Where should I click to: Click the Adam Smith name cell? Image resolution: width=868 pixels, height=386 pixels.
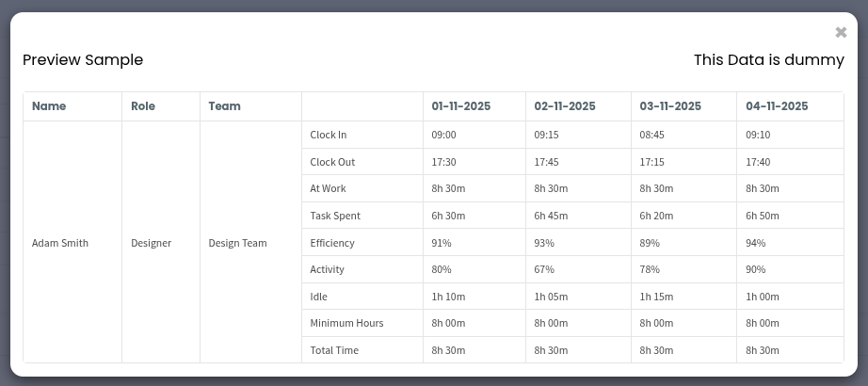click(x=60, y=243)
